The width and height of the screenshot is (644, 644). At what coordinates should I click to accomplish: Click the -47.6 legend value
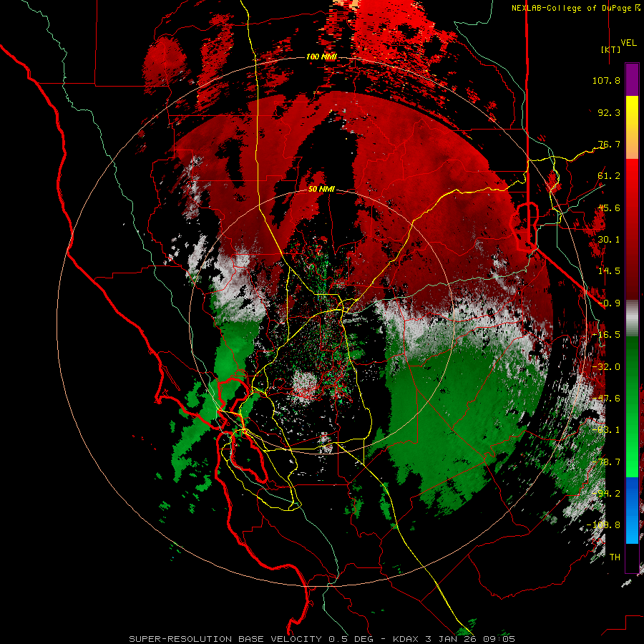click(x=606, y=399)
